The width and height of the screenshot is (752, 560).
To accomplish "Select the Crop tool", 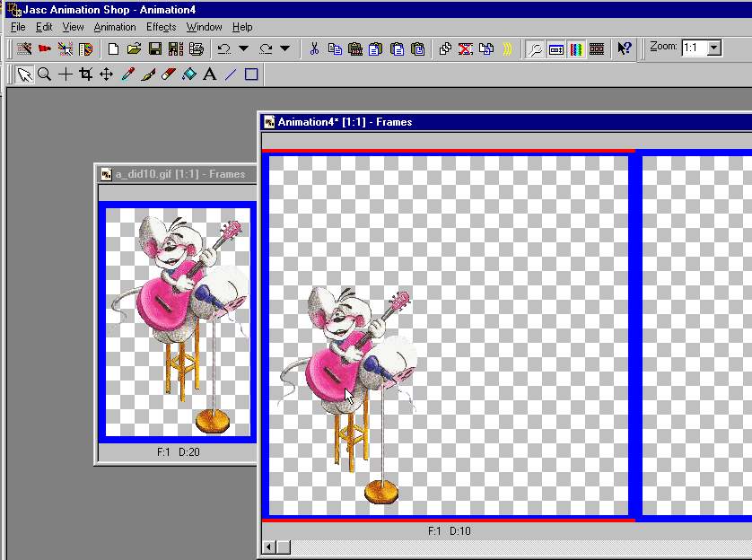I will point(86,74).
